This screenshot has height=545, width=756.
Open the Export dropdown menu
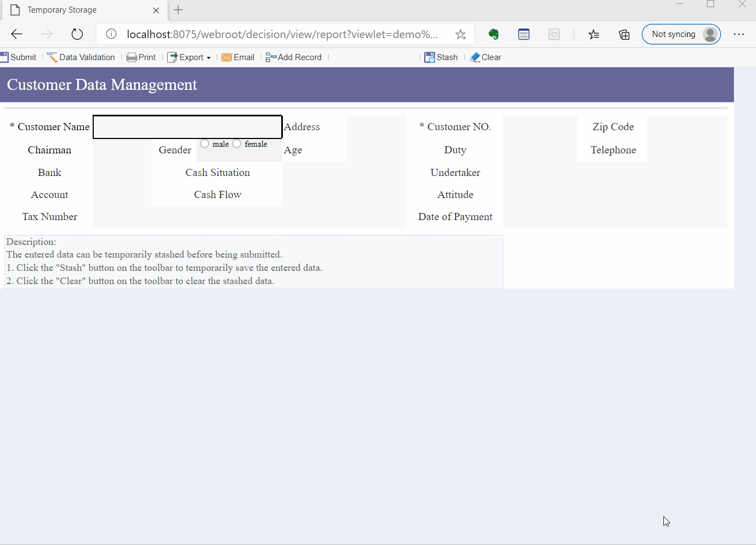coord(189,57)
